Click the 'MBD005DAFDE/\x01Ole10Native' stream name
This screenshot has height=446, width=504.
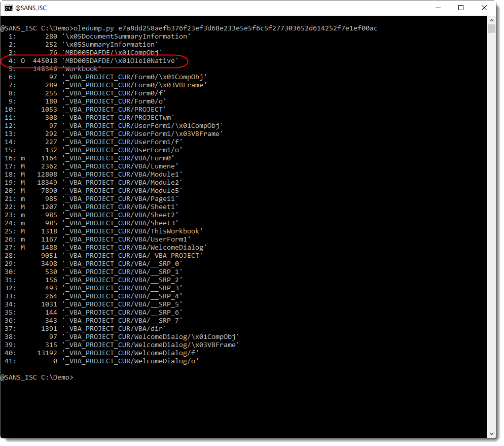pyautogui.click(x=120, y=61)
